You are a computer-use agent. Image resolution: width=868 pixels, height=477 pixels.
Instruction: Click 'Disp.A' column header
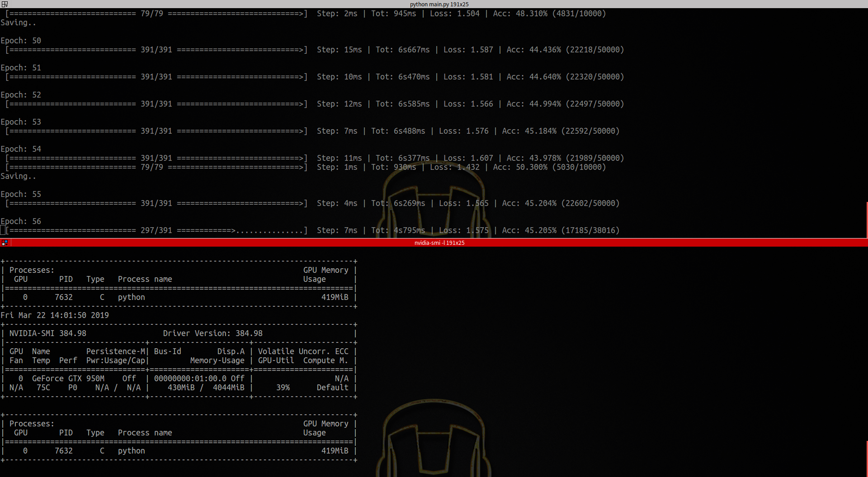tap(231, 351)
